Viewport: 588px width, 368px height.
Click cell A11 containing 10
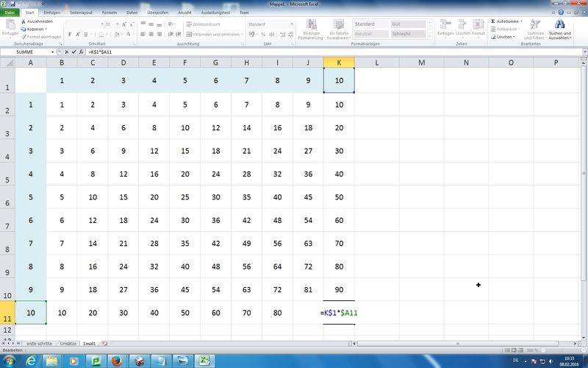pyautogui.click(x=31, y=313)
